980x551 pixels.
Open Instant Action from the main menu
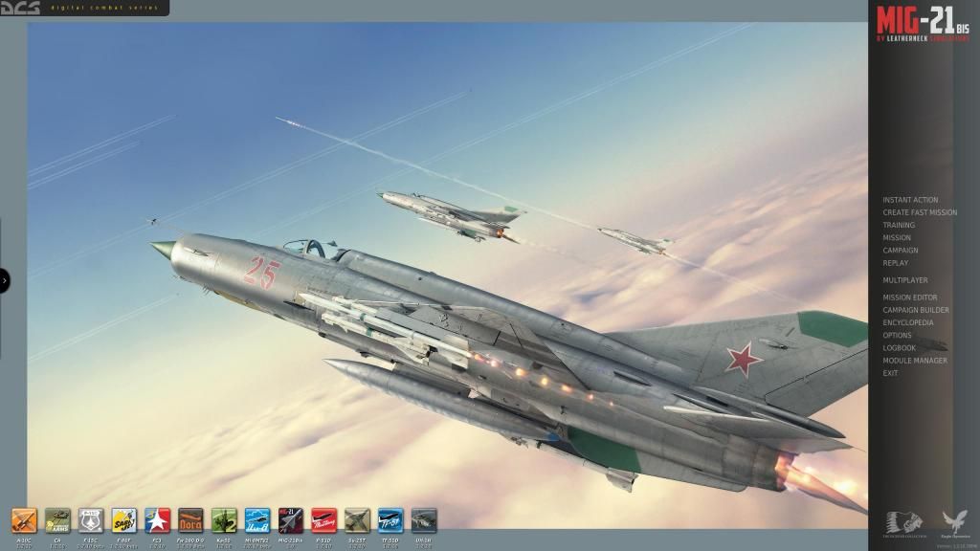910,200
